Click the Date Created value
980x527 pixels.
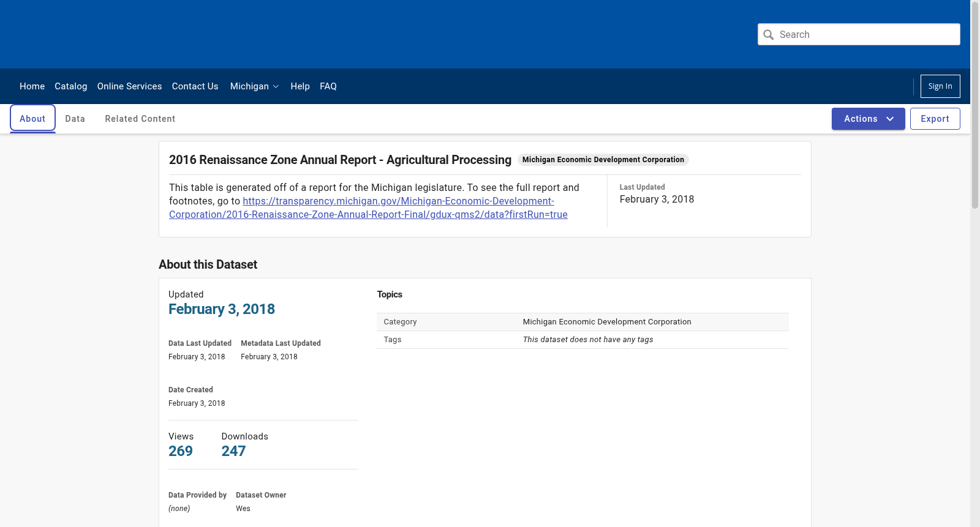tap(197, 403)
